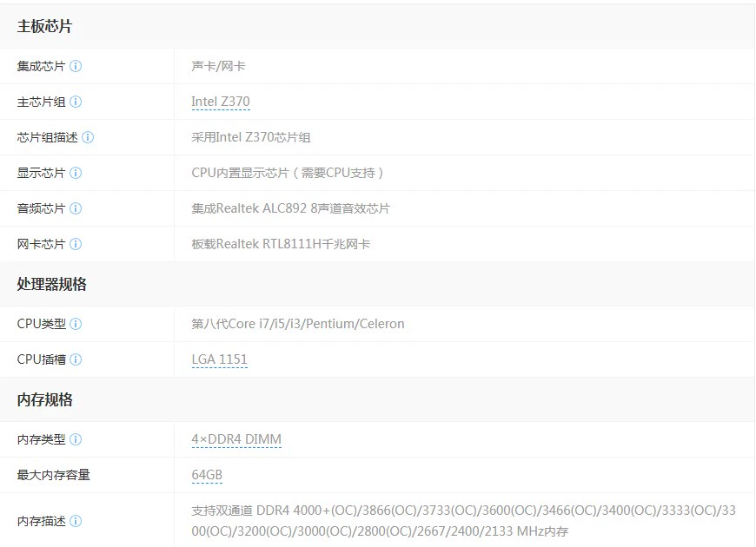Image resolution: width=756 pixels, height=547 pixels.
Task: Click info icon next to 集成芯片
Action: tap(76, 66)
